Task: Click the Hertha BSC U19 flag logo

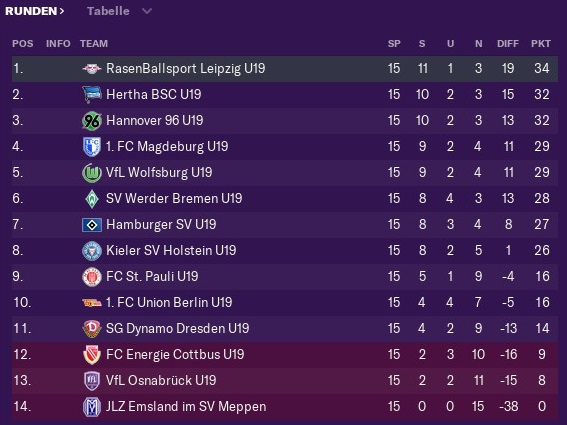Action: point(91,94)
